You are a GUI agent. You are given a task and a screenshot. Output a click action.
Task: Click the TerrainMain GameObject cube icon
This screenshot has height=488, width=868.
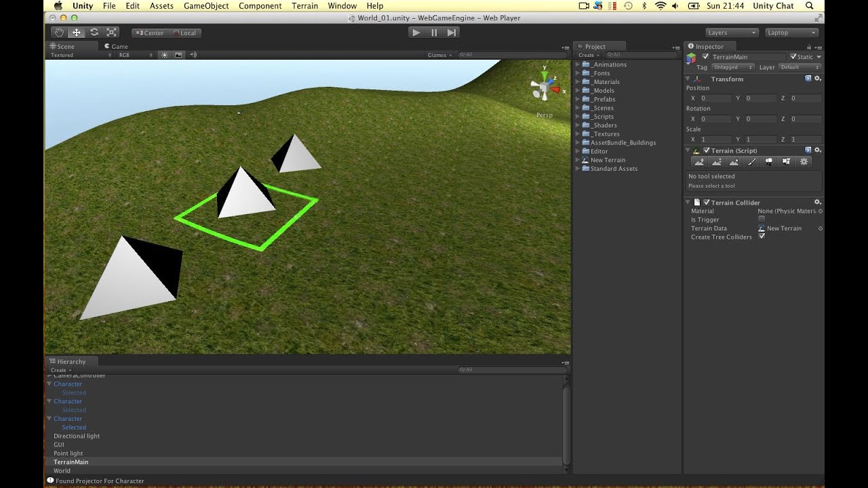pos(691,59)
